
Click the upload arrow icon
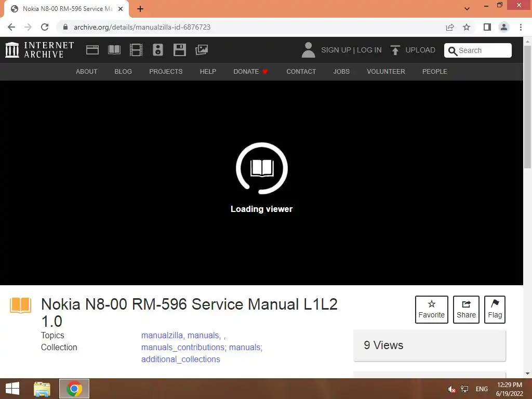(x=395, y=50)
